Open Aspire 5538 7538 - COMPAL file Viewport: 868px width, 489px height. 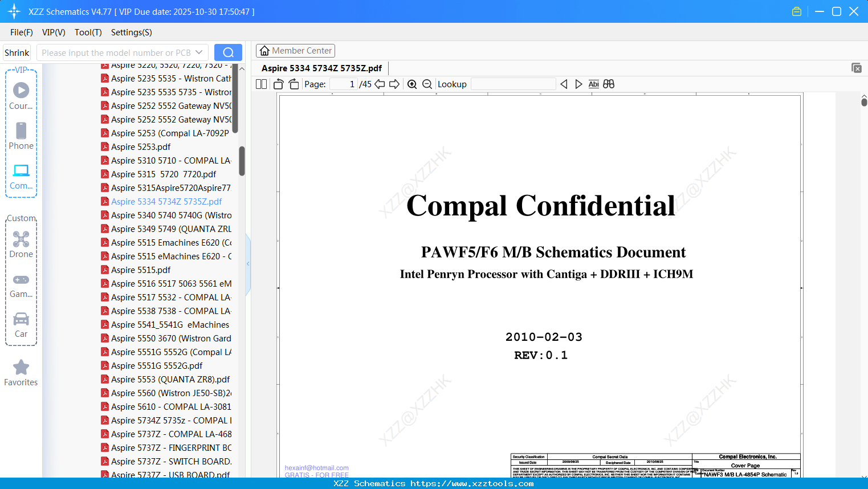click(x=166, y=311)
